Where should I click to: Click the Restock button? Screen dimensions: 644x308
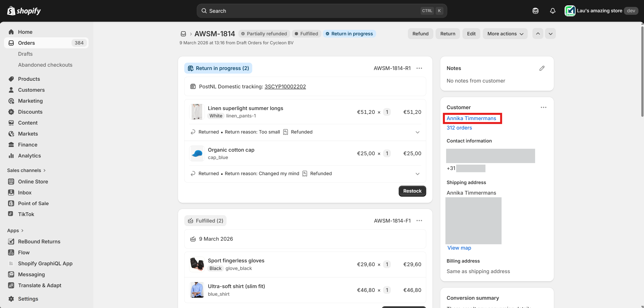[x=412, y=191]
